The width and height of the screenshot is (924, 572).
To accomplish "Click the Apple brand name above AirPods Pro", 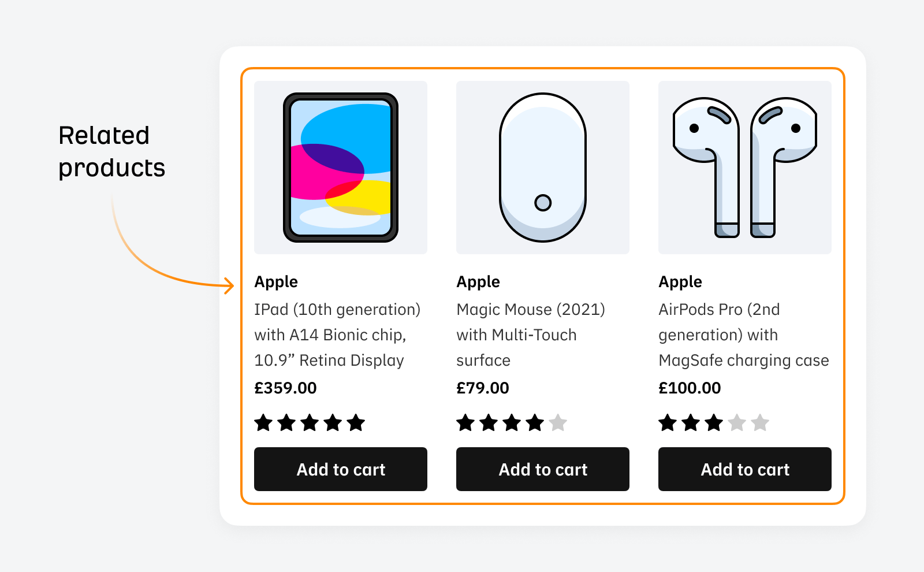I will point(680,281).
